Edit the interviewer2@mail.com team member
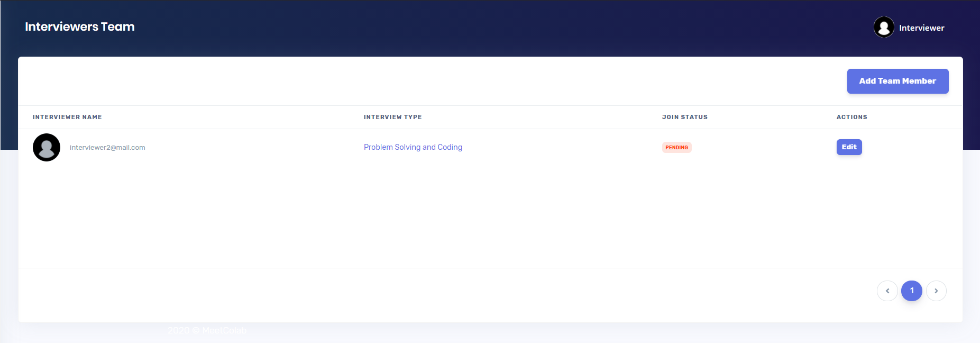The height and width of the screenshot is (343, 980). click(849, 147)
